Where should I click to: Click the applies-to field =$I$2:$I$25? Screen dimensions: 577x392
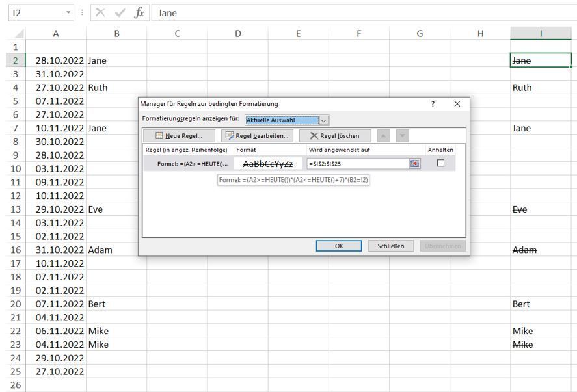(x=358, y=164)
